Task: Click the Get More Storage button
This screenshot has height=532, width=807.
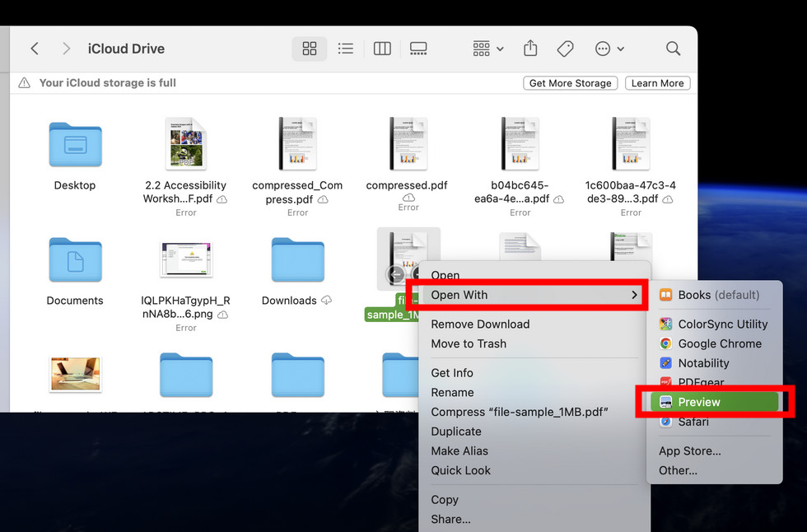Action: tap(570, 82)
